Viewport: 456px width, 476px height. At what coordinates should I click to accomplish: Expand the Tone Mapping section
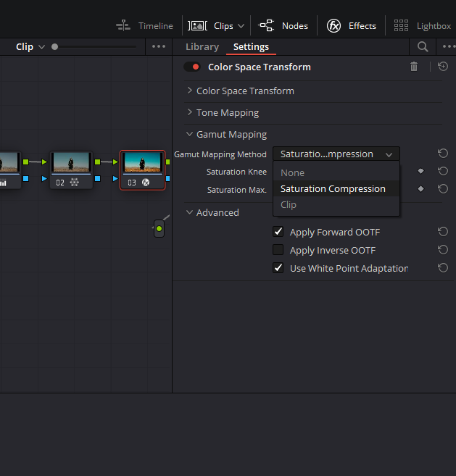189,112
